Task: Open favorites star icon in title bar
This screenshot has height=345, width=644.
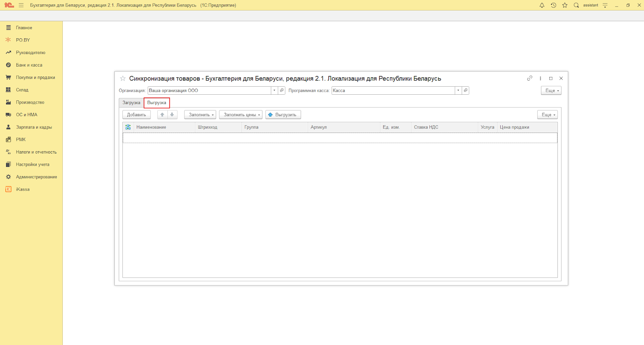Action: pyautogui.click(x=565, y=5)
